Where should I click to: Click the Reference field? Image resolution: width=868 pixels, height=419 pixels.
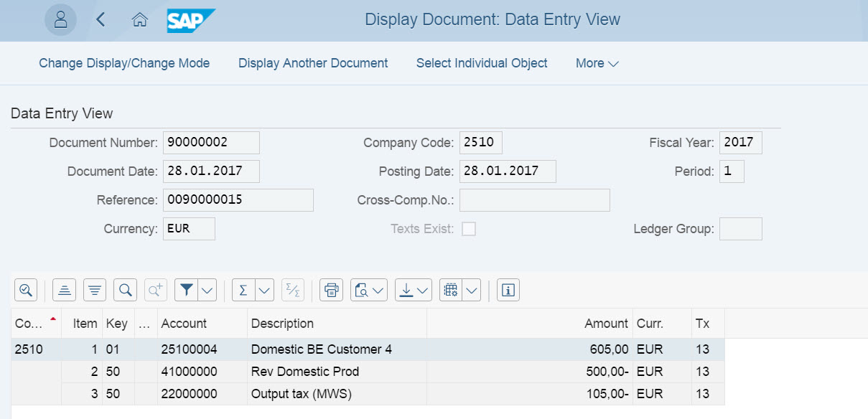coord(238,200)
